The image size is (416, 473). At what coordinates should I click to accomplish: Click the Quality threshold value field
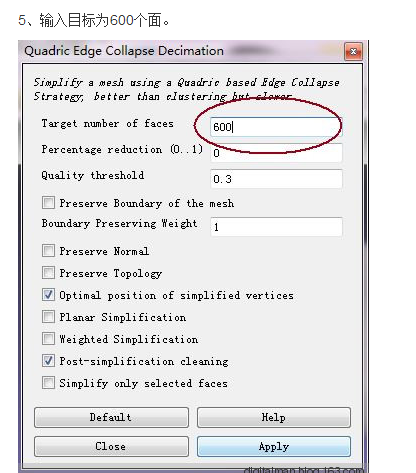(276, 179)
